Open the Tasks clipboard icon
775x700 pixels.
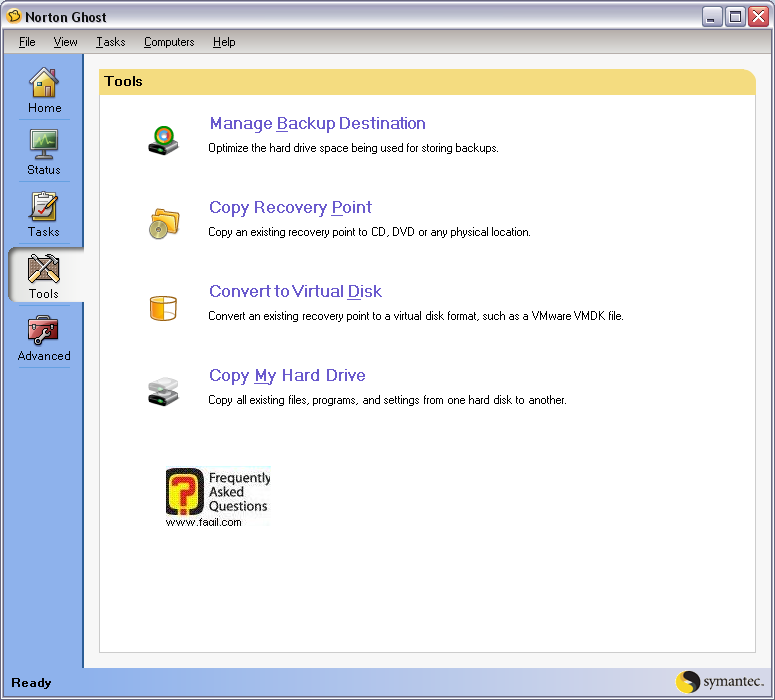[44, 208]
